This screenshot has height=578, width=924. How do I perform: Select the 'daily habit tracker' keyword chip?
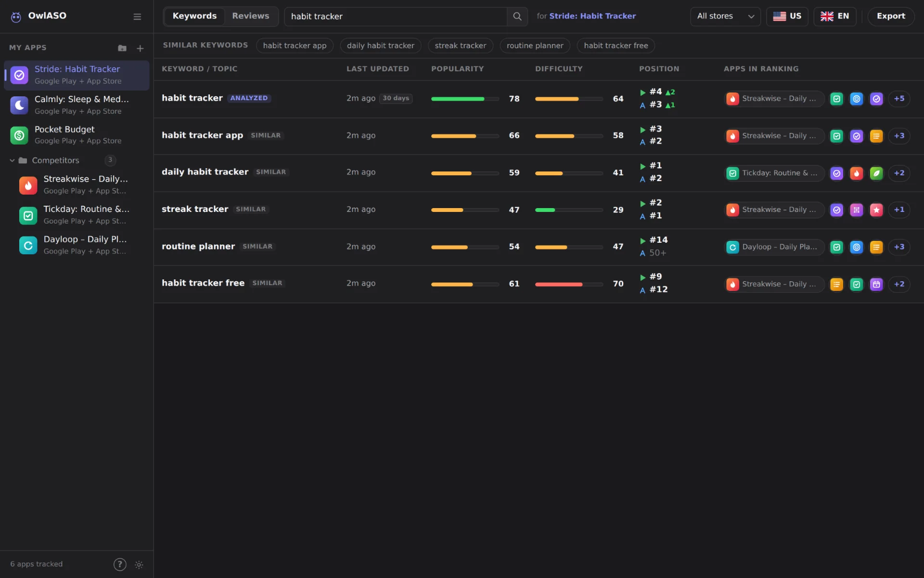pyautogui.click(x=380, y=46)
